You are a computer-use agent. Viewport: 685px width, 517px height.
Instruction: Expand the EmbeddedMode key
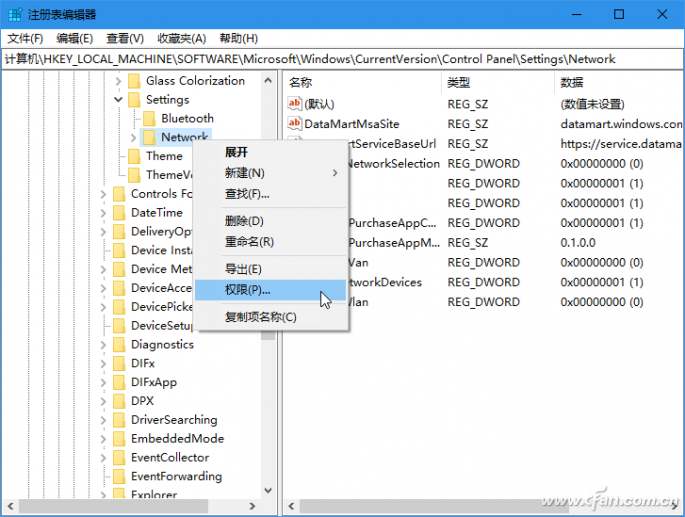pos(103,439)
